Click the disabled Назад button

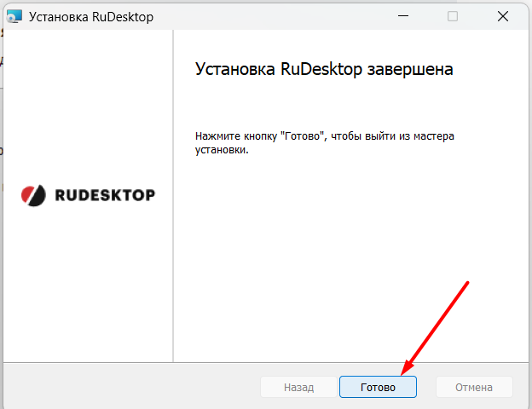[298, 387]
